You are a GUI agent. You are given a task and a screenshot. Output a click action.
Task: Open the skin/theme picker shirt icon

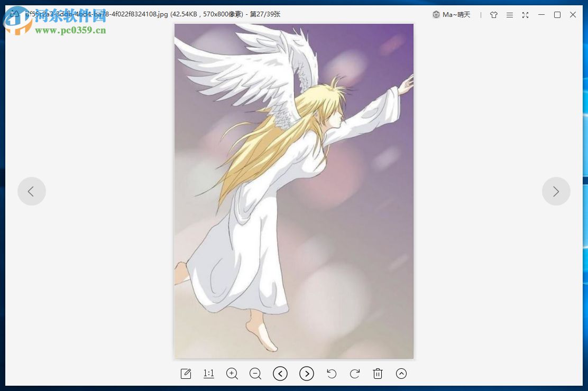tap(493, 15)
